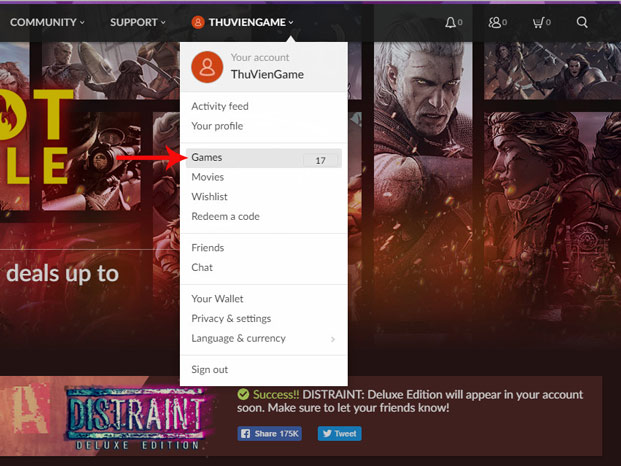Open the notifications bell icon
The width and height of the screenshot is (621, 466).
click(x=451, y=22)
